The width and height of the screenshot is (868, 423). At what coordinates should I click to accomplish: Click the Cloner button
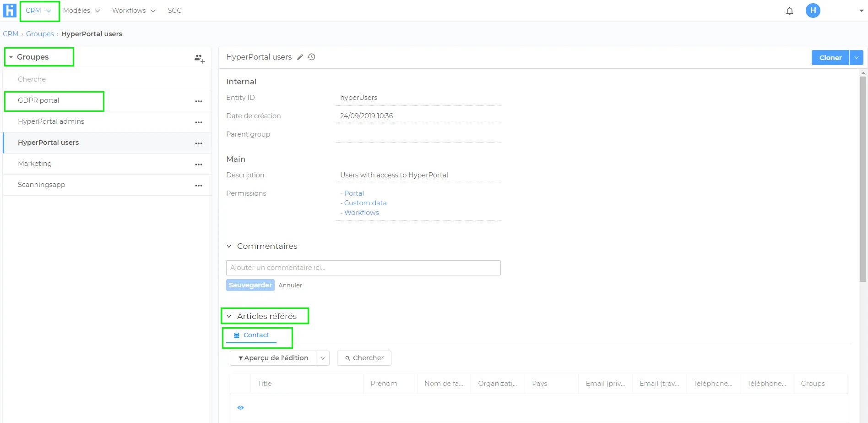point(830,58)
